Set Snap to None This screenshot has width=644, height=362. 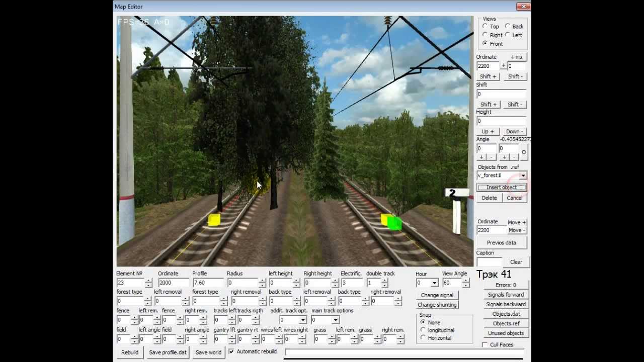coord(423,322)
